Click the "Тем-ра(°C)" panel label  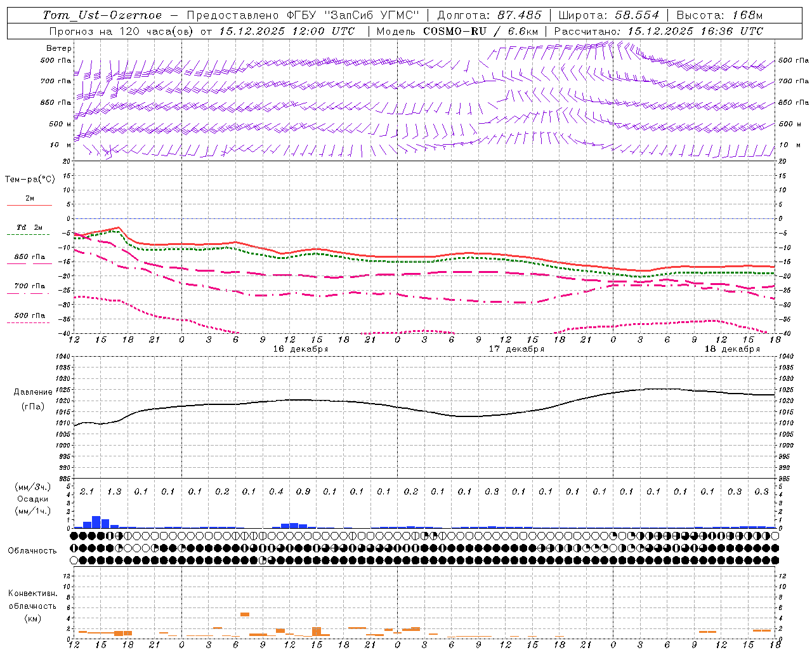30,180
